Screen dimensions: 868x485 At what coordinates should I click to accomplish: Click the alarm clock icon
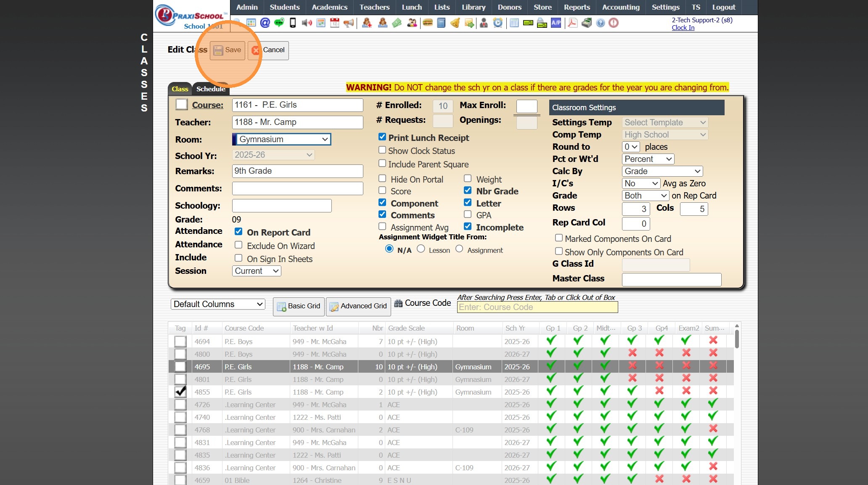498,23
